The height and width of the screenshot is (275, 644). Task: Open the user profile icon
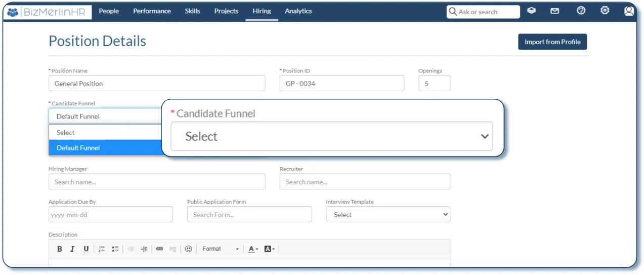click(x=629, y=11)
